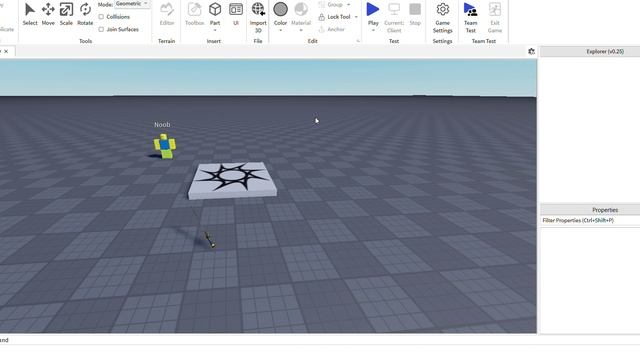Open the Color picker swatch

[x=280, y=9]
